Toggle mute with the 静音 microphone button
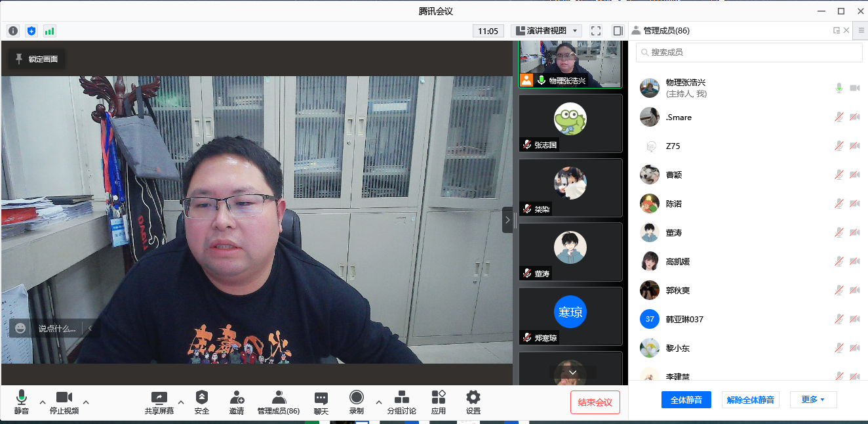Image resolution: width=868 pixels, height=424 pixels. point(22,402)
